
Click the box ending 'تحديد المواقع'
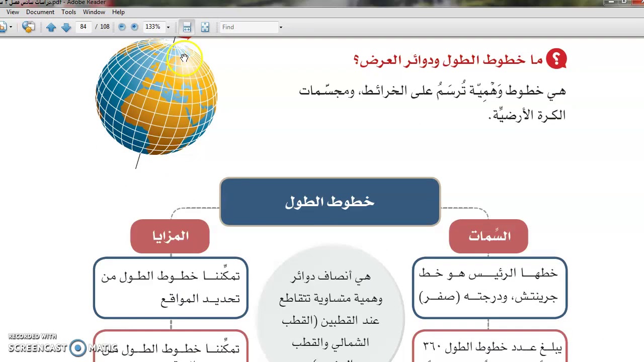coord(171,288)
